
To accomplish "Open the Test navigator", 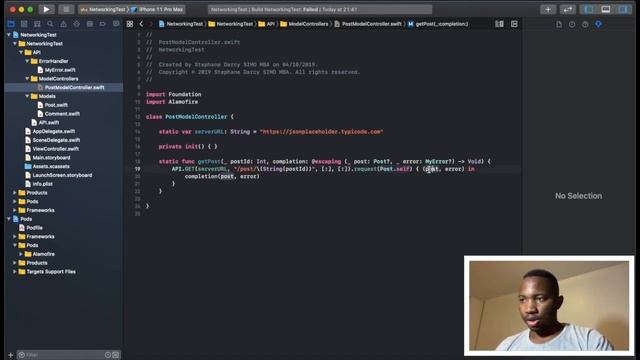I will 76,24.
